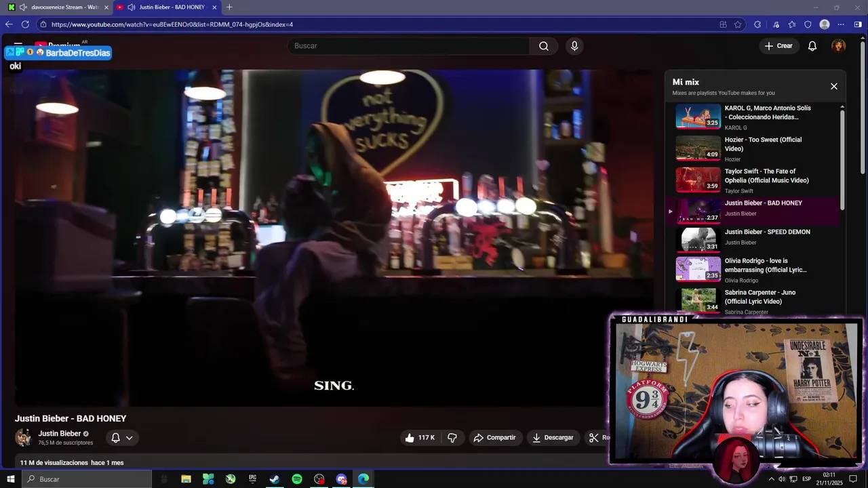Image resolution: width=868 pixels, height=488 pixels.
Task: Open the YouTube account avatar menu
Action: (x=839, y=46)
